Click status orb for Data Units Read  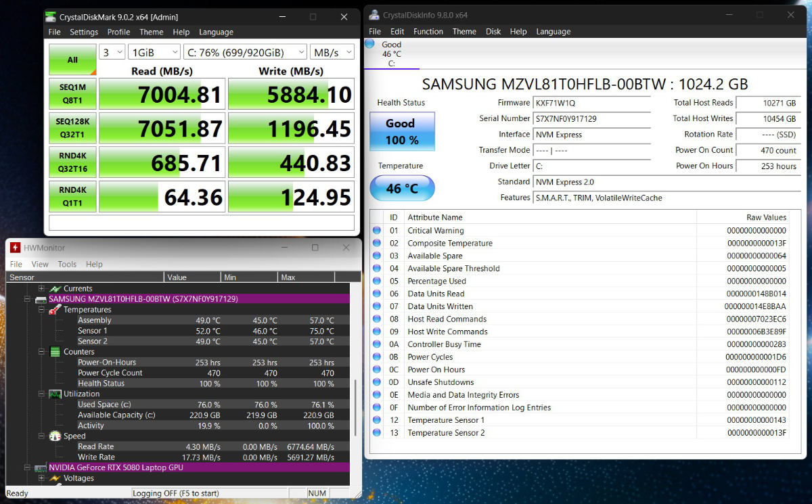click(x=377, y=294)
